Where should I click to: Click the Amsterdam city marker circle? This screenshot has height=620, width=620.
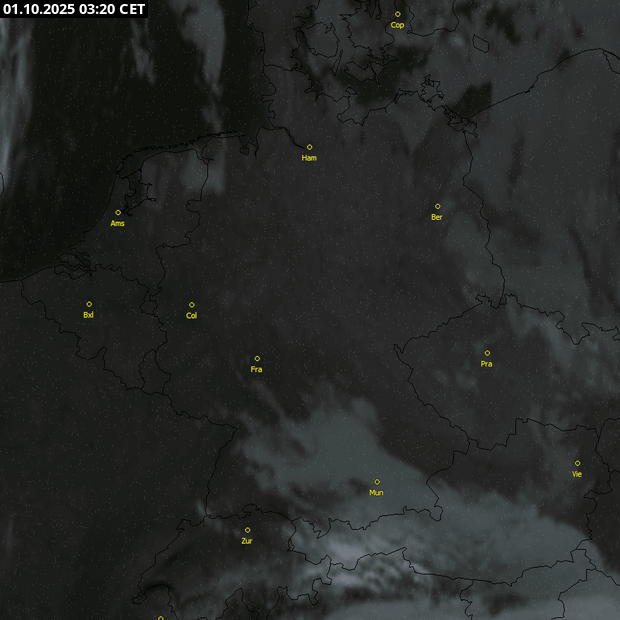118,212
